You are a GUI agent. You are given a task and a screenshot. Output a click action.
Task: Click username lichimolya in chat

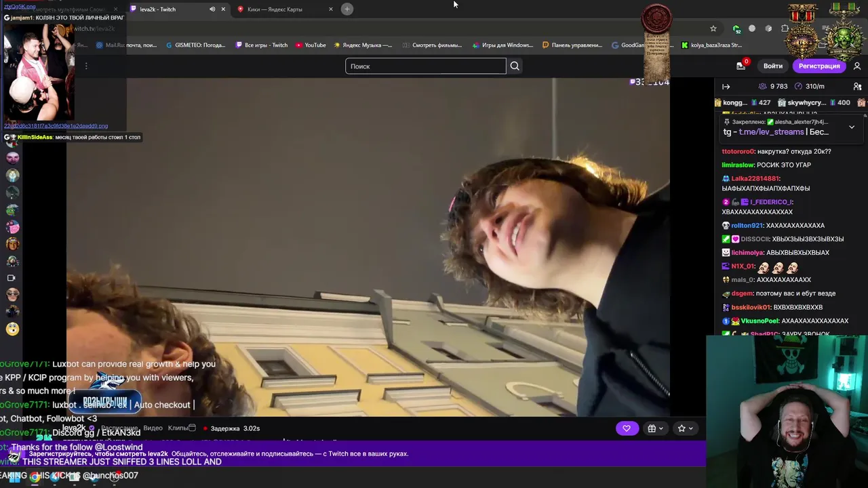click(x=747, y=253)
